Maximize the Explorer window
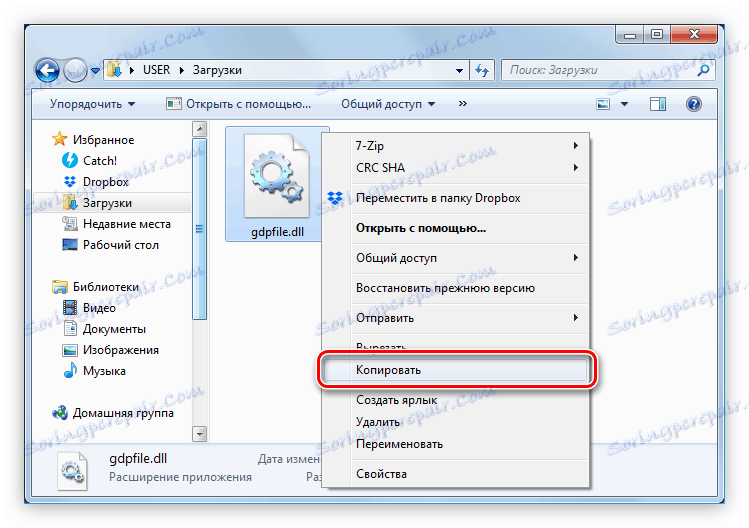749x528 pixels. [657, 35]
